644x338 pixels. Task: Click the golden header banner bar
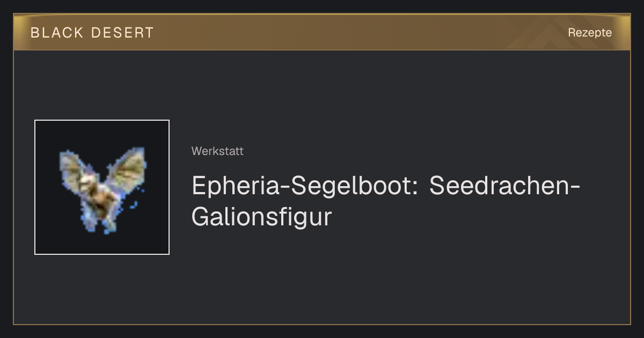click(322, 32)
